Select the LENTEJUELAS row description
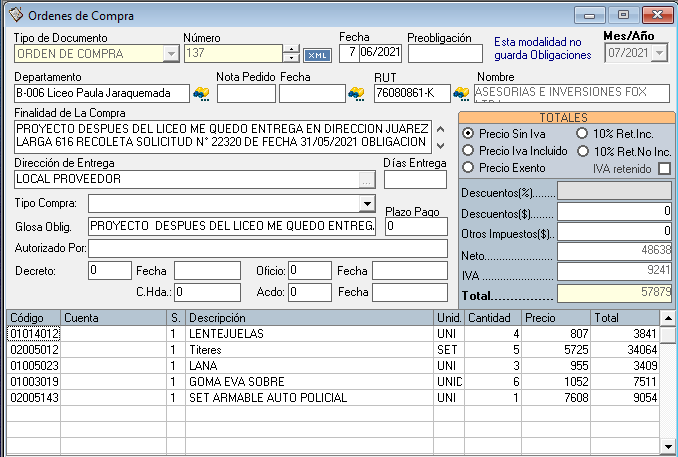Image resolution: width=678 pixels, height=457 pixels. point(310,334)
